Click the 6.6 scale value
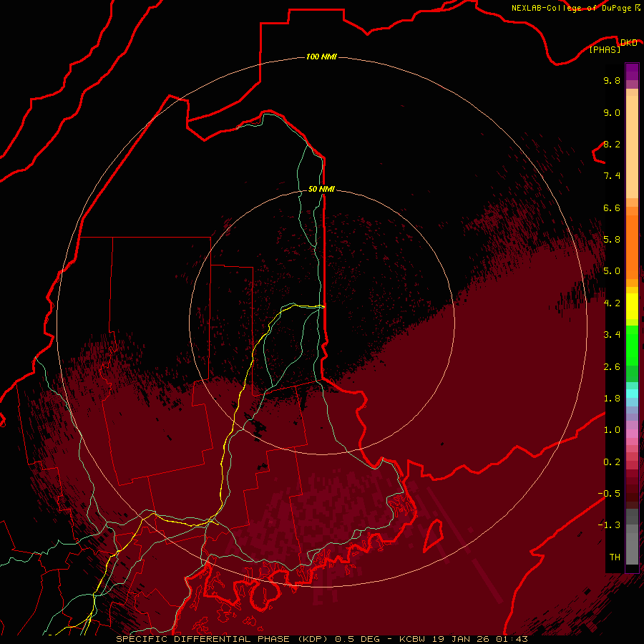The height and width of the screenshot is (644, 644). (612, 208)
